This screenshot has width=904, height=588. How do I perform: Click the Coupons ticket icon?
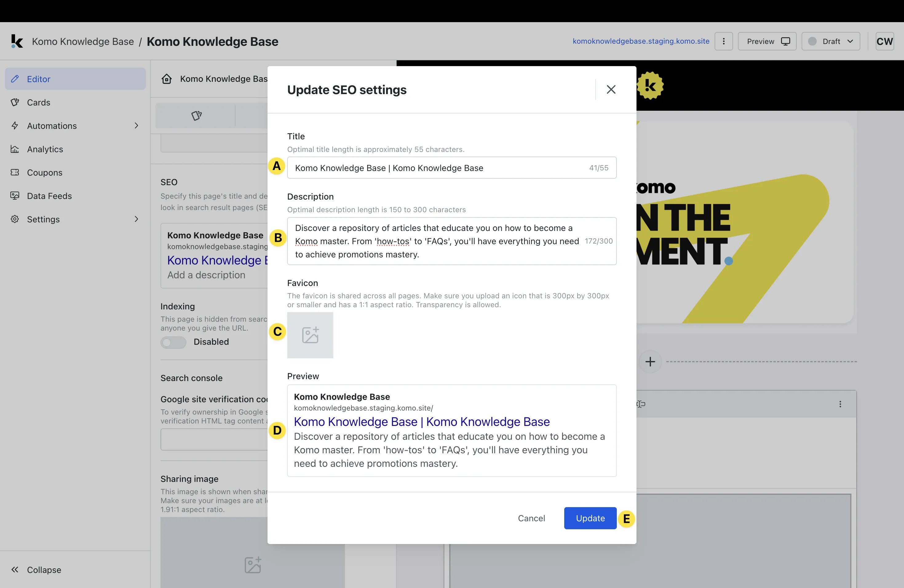click(x=15, y=172)
